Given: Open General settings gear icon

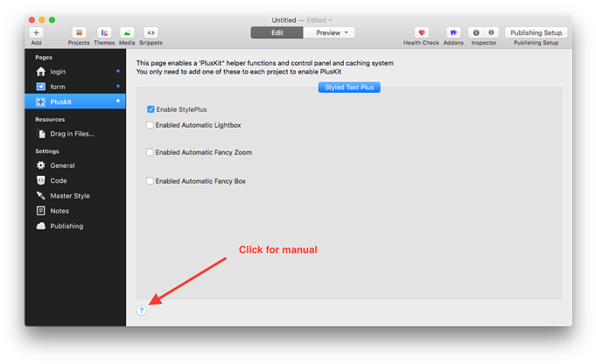Looking at the screenshot, I should (x=40, y=165).
